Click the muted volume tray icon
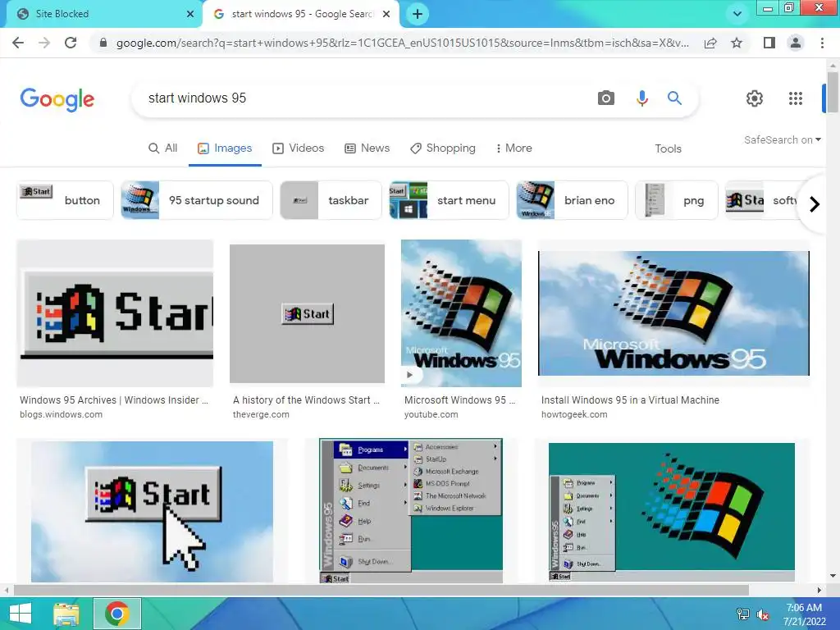Image resolution: width=840 pixels, height=630 pixels. [763, 614]
